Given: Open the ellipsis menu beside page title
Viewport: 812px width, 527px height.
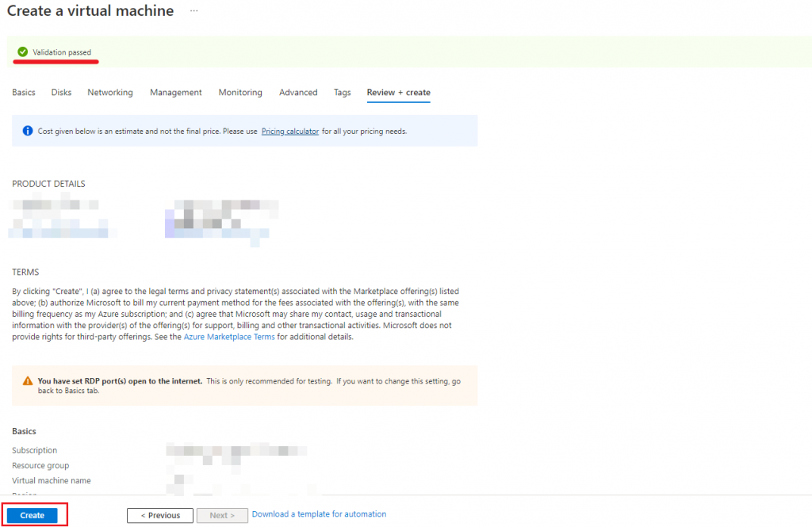Looking at the screenshot, I should (193, 11).
